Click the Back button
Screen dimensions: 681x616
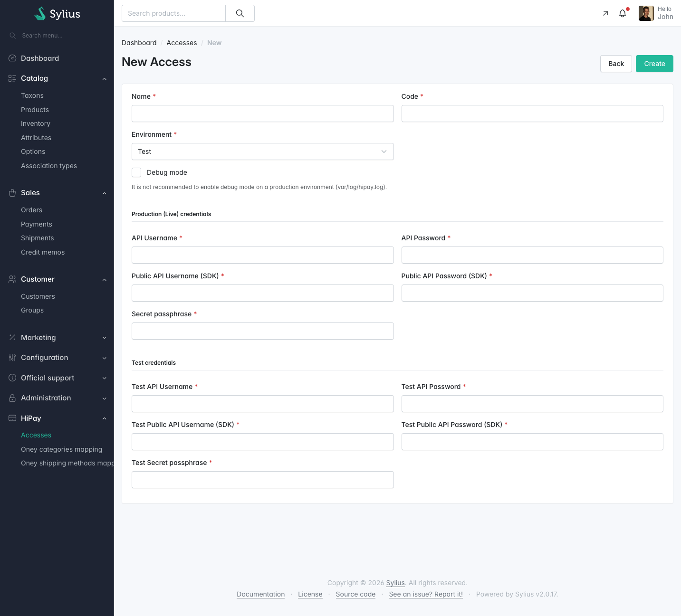(616, 64)
